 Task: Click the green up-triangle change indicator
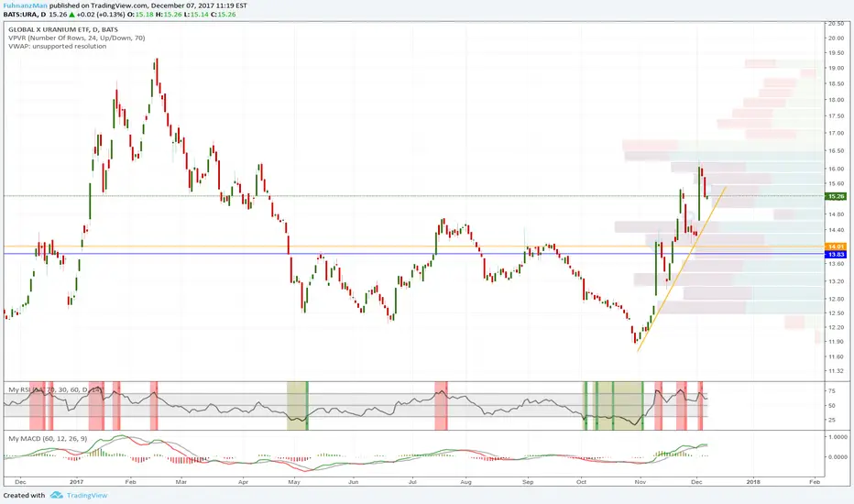[x=71, y=14]
